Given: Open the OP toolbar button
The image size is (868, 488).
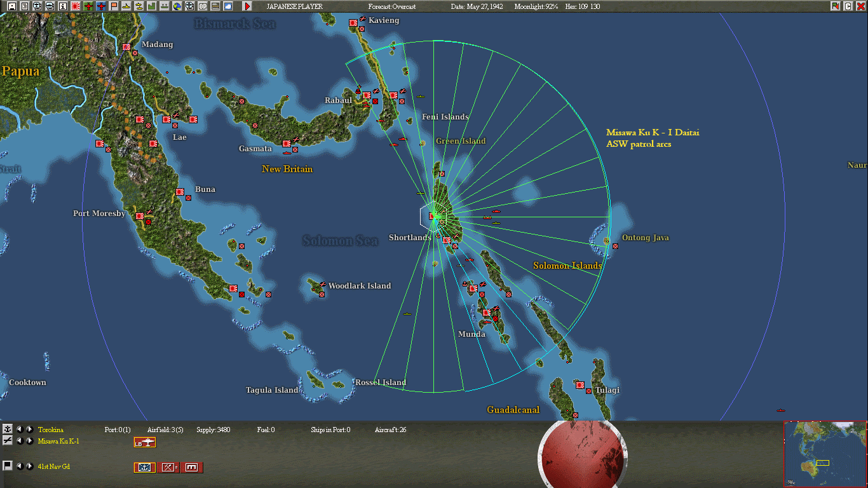Looking at the screenshot, I should [203, 6].
